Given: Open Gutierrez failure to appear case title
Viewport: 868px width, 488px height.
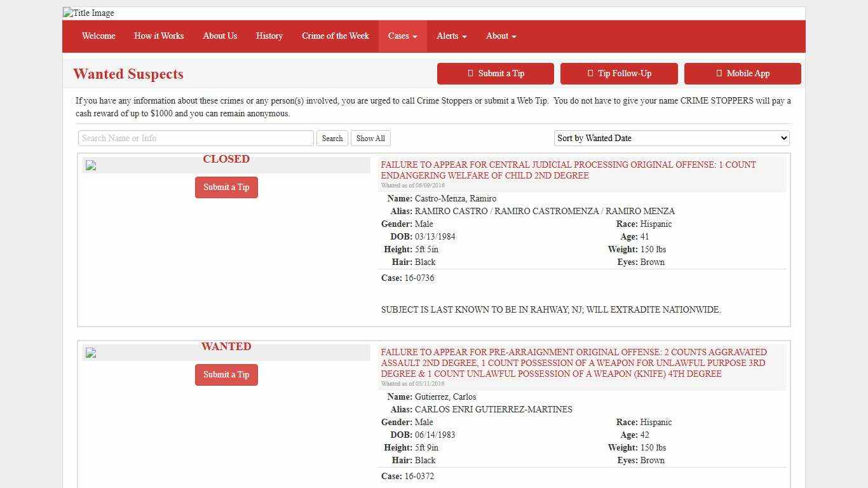Looking at the screenshot, I should point(573,363).
